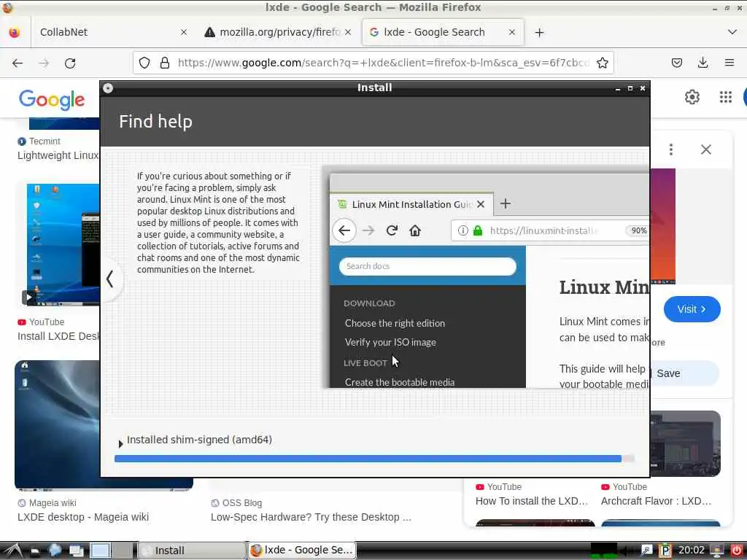Open the Install LXDE YouTube video thumbnail
The height and width of the screenshot is (560, 747).
tap(63, 245)
